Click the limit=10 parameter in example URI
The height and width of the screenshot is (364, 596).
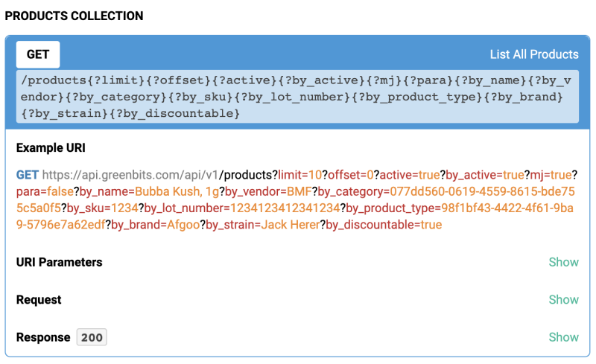coord(299,175)
